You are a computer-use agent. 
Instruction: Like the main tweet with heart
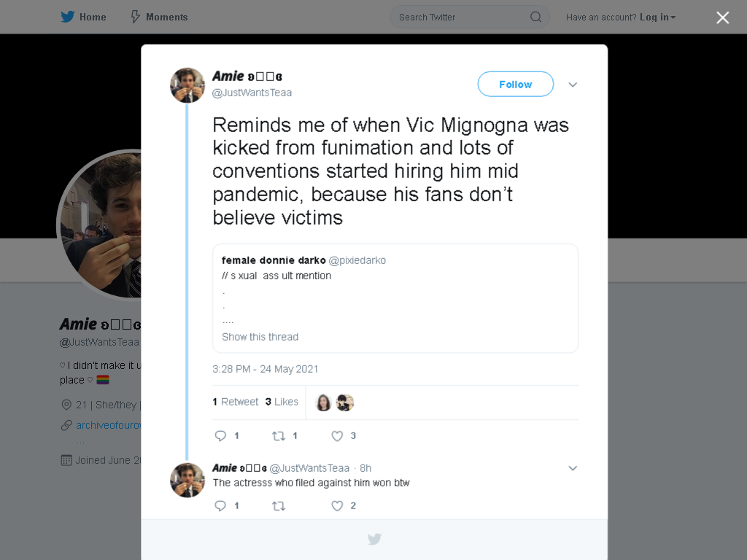pyautogui.click(x=337, y=436)
